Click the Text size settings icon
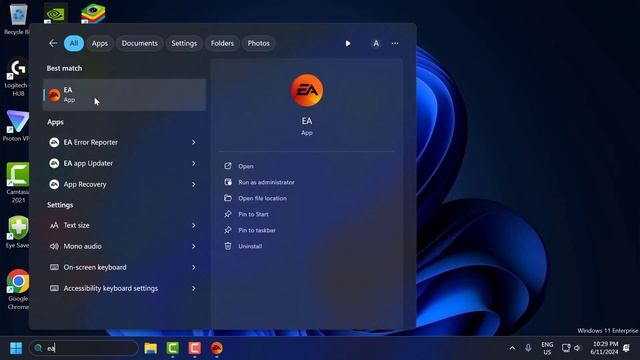640x360 pixels. 54,225
